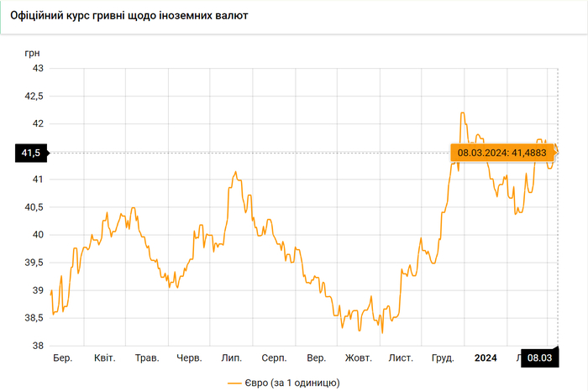This screenshot has height=391, width=588.
Task: Click the black 41,5 value badge
Action: pos(30,153)
